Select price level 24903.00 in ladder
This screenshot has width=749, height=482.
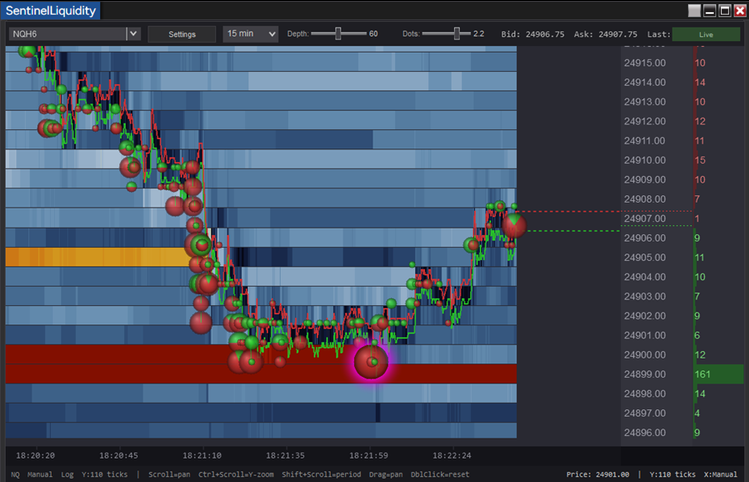(644, 297)
